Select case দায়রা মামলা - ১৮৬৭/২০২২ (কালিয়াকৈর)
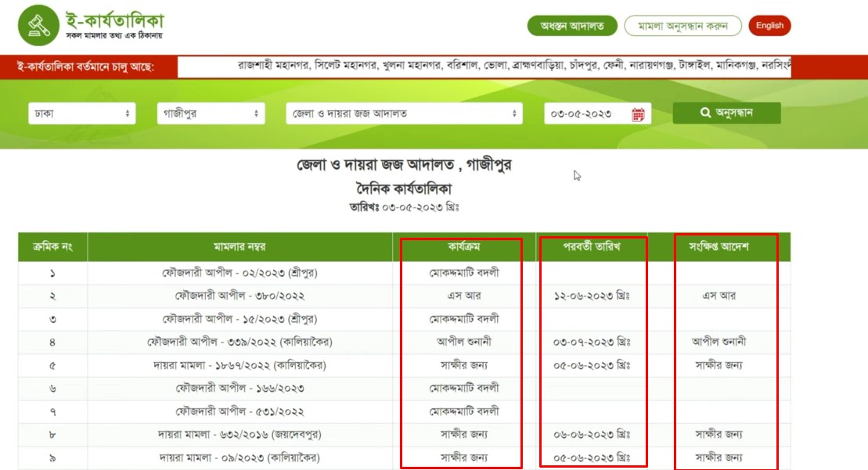The height and width of the screenshot is (470, 868). point(240,365)
